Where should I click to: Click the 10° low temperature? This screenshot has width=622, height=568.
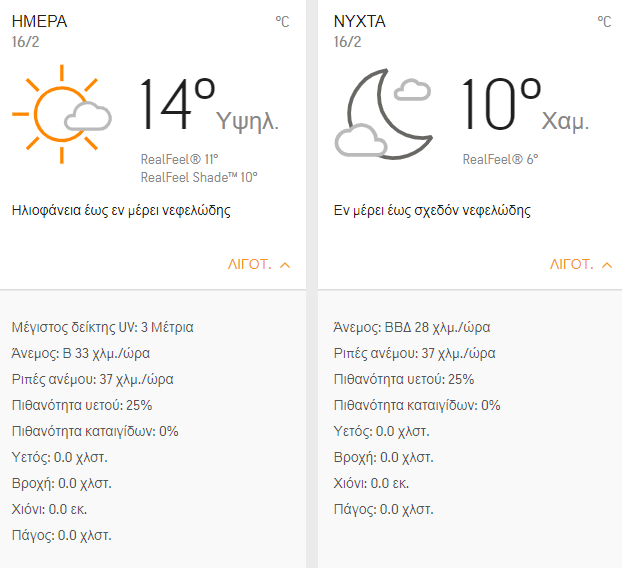(x=500, y=105)
